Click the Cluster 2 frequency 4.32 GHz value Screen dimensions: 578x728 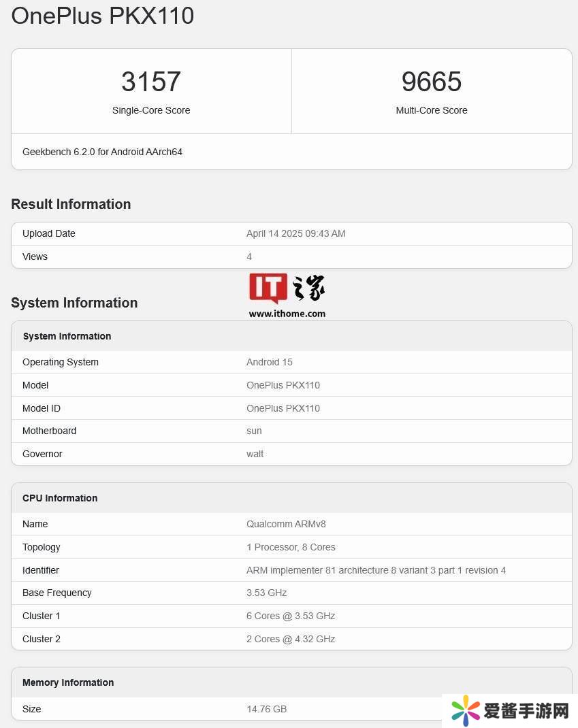pos(290,639)
